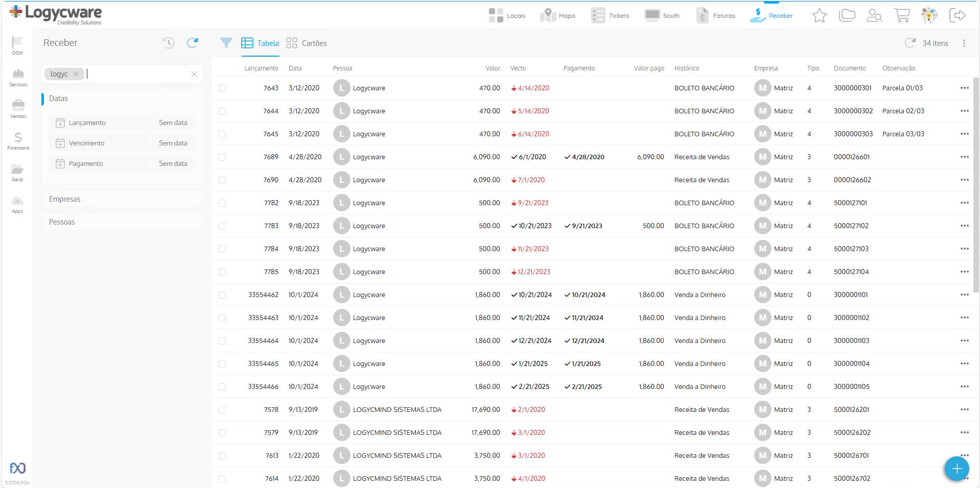Expand the Empresas section
The height and width of the screenshot is (488, 980).
click(122, 199)
